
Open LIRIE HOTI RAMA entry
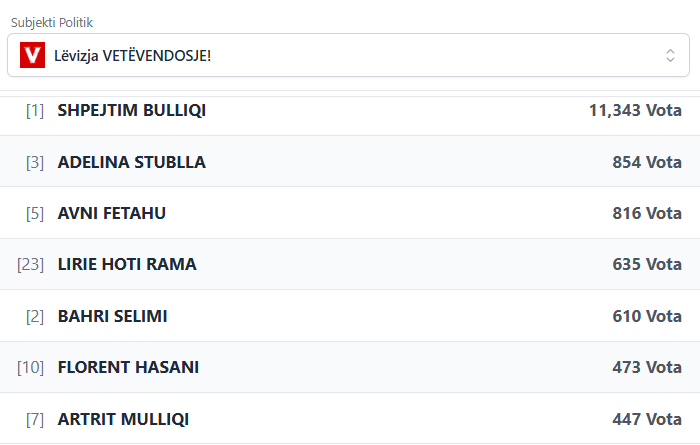pyautogui.click(x=127, y=265)
